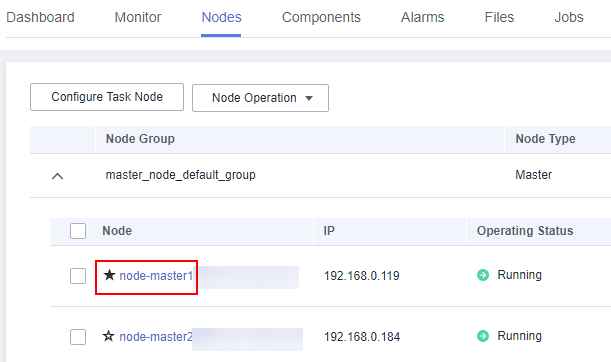The image size is (611, 362).
Task: Click green Running status icon for node-master2
Action: pyautogui.click(x=483, y=336)
